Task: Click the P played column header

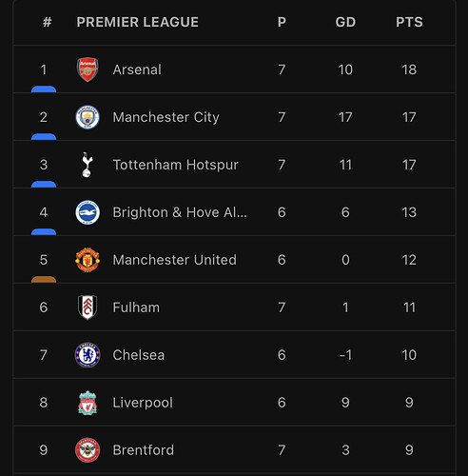Action: 282,22
